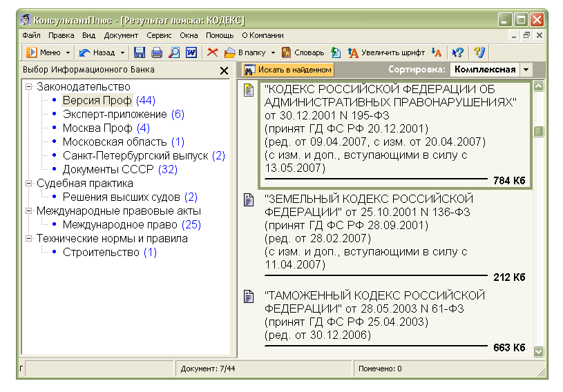
Task: Click the 663 Кб size label
Action: [509, 348]
